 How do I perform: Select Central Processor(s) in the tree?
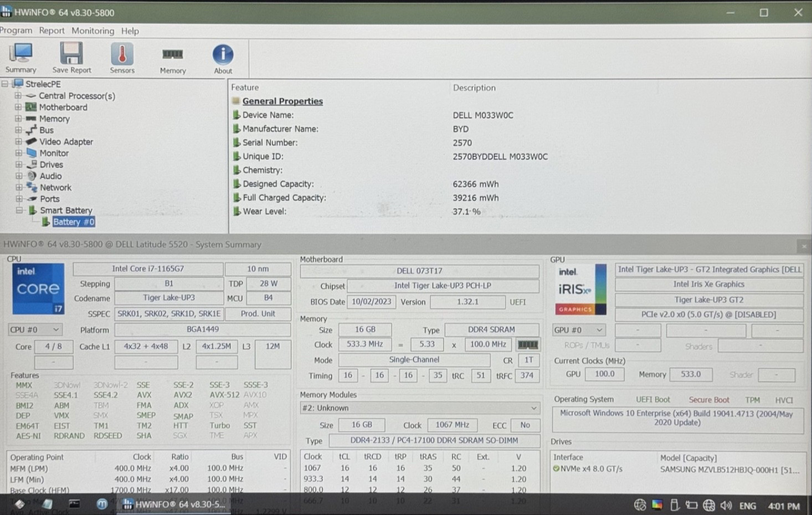pyautogui.click(x=76, y=96)
